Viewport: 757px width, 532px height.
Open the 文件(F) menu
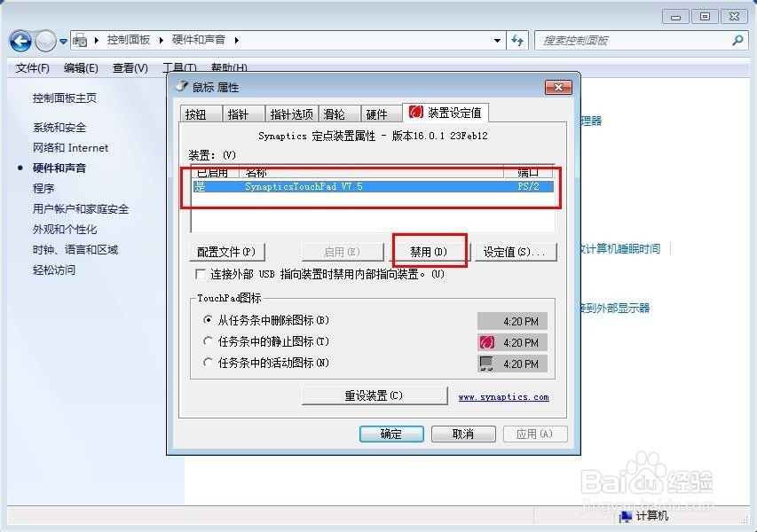32,68
